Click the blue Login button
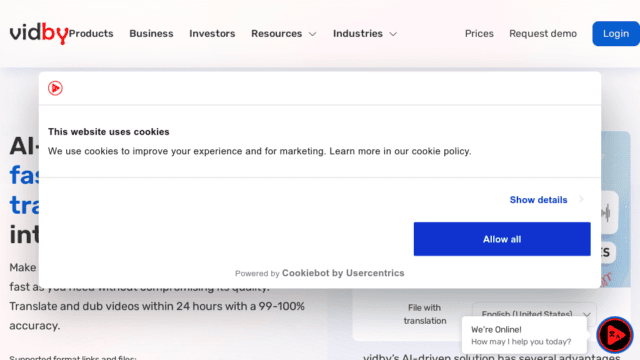This screenshot has width=640, height=360. point(616,33)
